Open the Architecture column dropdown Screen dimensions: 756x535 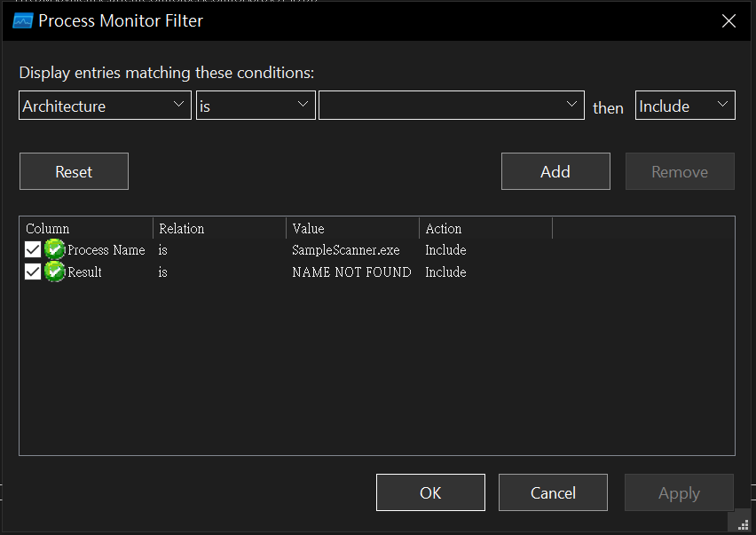(x=105, y=105)
